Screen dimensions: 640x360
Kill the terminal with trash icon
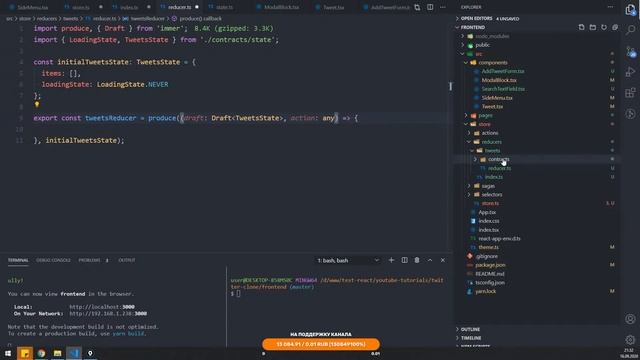coord(417,260)
